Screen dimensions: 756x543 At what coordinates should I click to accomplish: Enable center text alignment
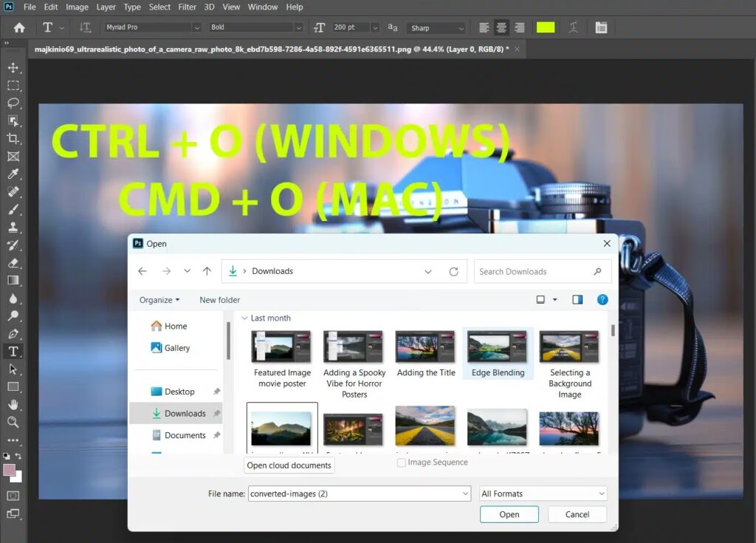tap(501, 27)
